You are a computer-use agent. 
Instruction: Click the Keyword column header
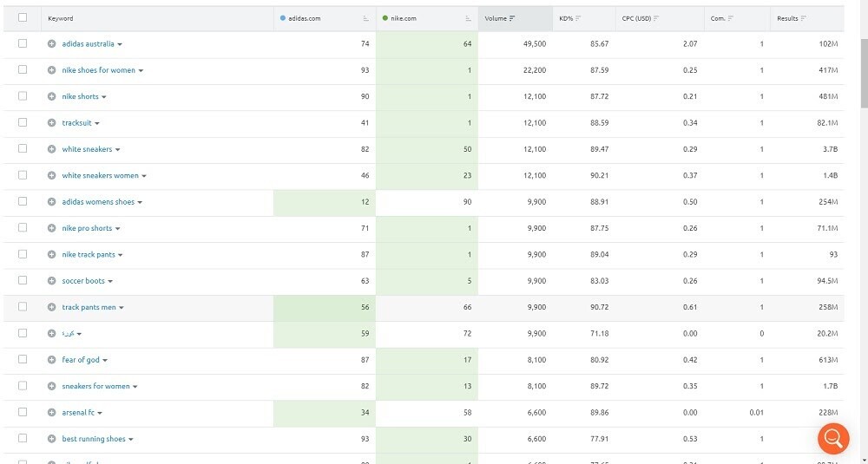pyautogui.click(x=61, y=18)
